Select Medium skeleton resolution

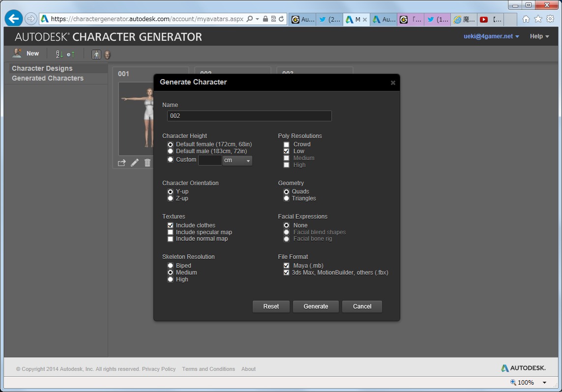[x=170, y=273]
